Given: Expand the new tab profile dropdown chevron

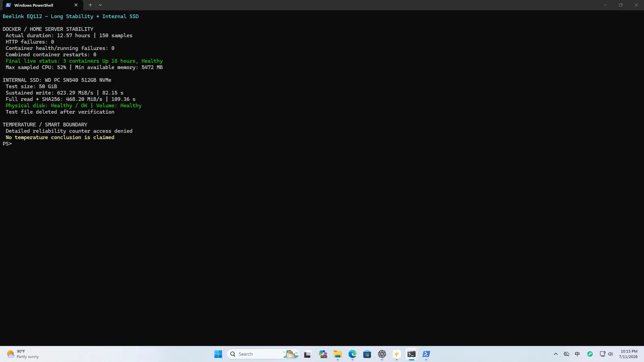Looking at the screenshot, I should point(100,5).
